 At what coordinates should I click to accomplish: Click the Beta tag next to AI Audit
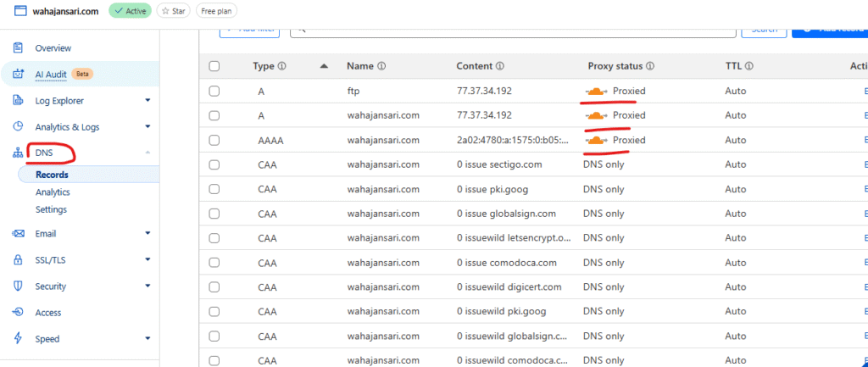coord(82,74)
